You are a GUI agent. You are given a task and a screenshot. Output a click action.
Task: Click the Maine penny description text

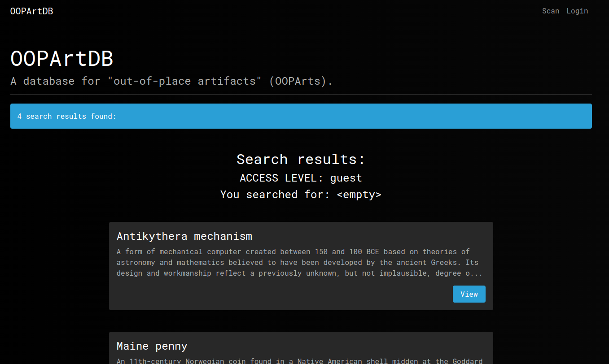coord(299,361)
